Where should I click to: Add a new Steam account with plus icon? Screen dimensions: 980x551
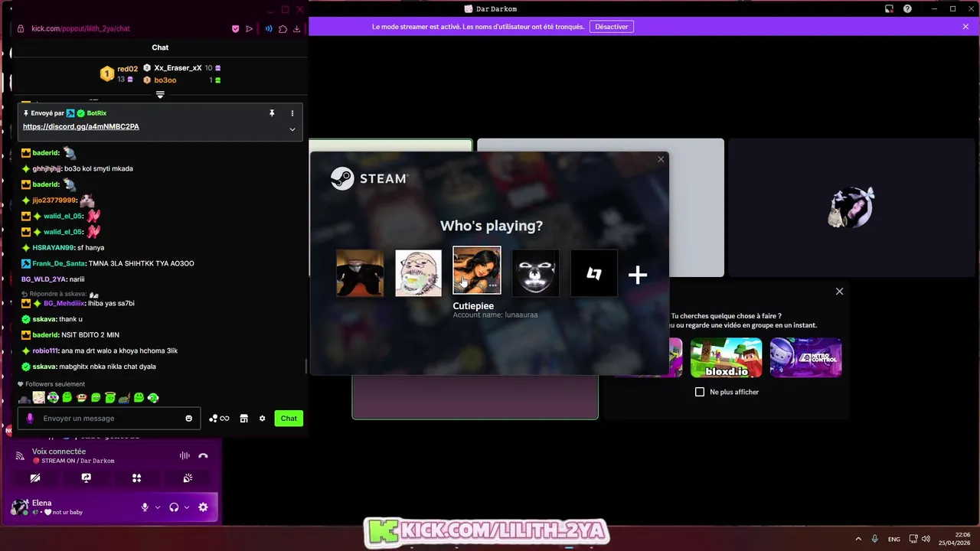pyautogui.click(x=638, y=275)
